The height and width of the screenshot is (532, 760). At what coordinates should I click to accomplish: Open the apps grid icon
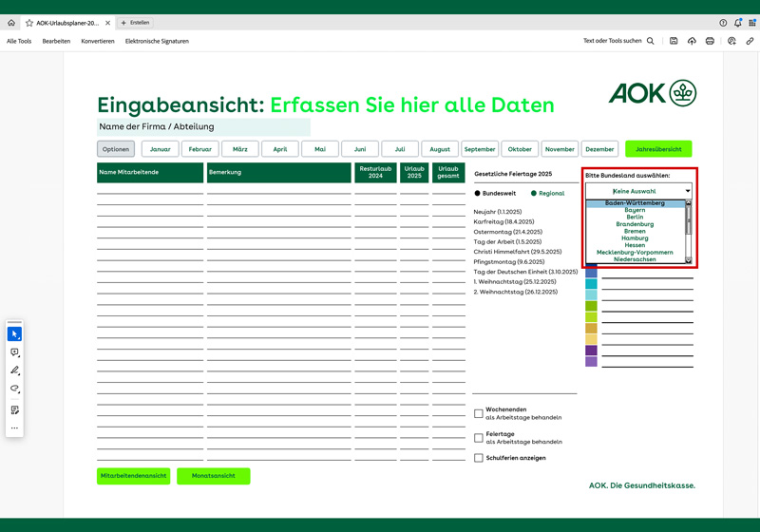click(x=752, y=23)
